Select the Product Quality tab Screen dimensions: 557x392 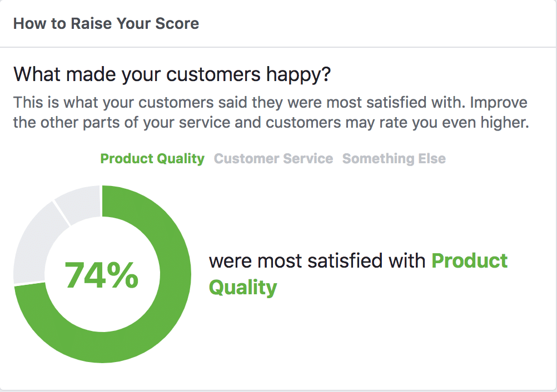tap(152, 159)
